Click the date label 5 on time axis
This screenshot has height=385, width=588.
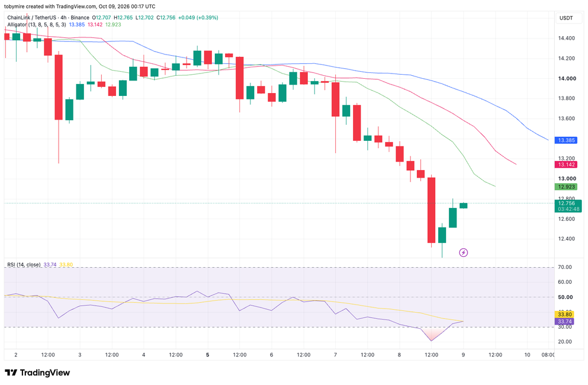[x=207, y=355]
